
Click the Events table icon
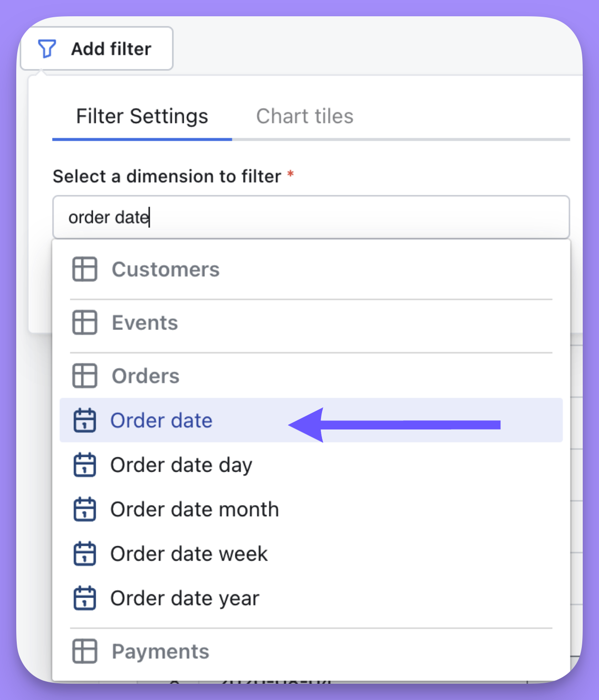(x=85, y=322)
